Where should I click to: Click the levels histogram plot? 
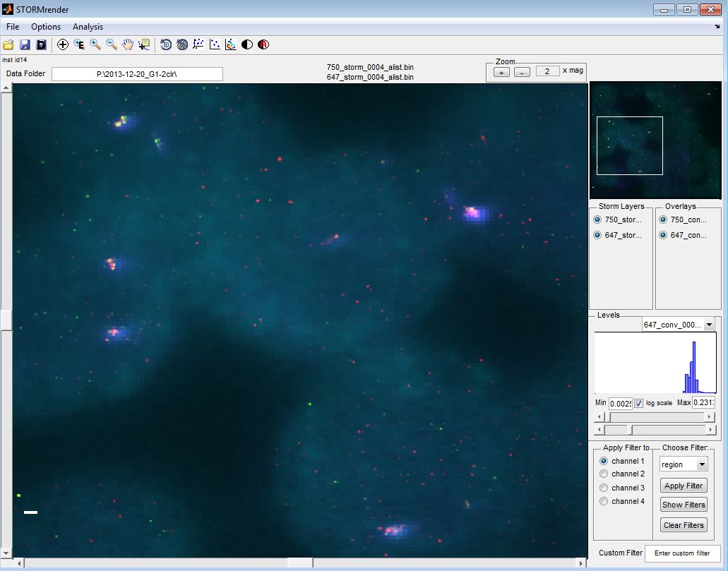click(x=655, y=363)
